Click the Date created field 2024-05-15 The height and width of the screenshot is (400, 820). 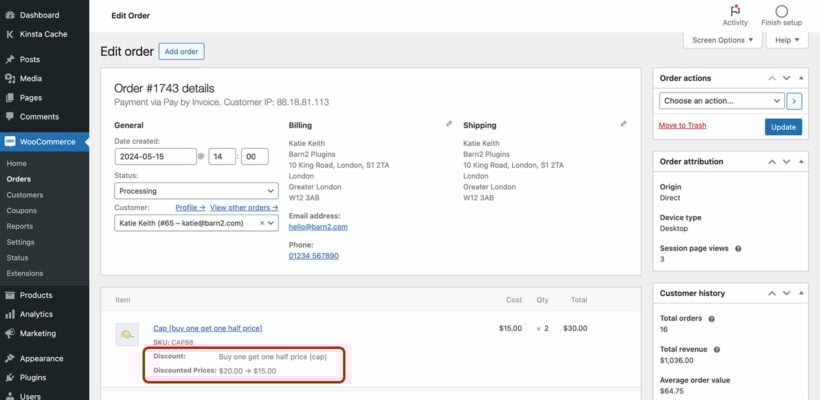coord(155,156)
